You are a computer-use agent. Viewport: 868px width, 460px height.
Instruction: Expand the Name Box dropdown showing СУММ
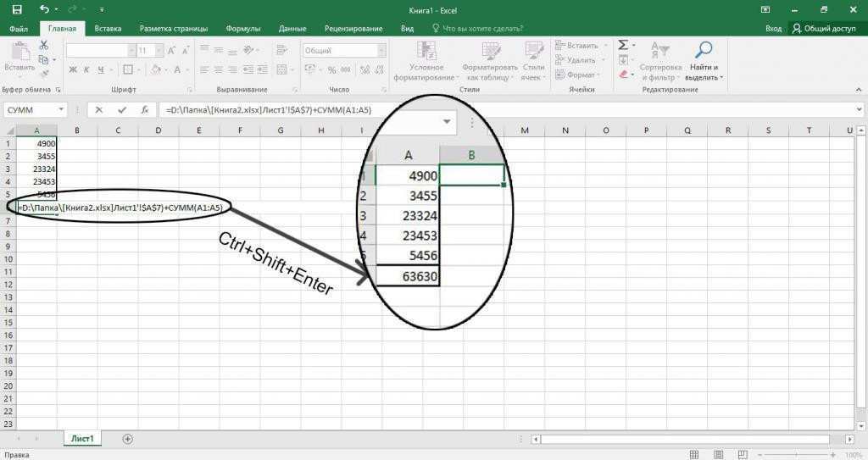tap(61, 110)
